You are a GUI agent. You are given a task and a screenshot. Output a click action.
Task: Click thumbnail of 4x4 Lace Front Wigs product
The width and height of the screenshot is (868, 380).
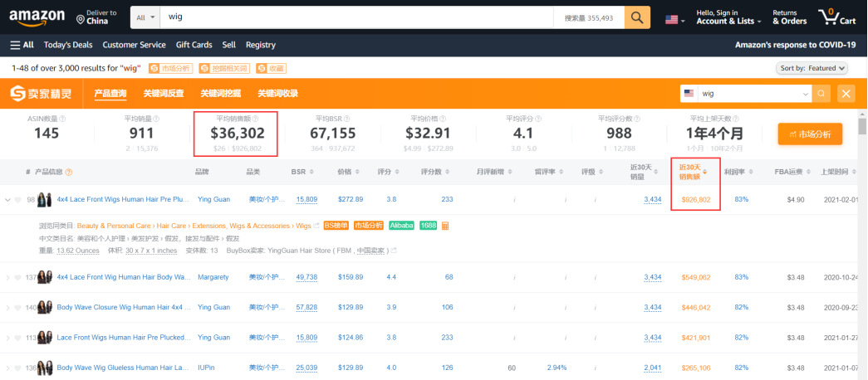tap(44, 200)
